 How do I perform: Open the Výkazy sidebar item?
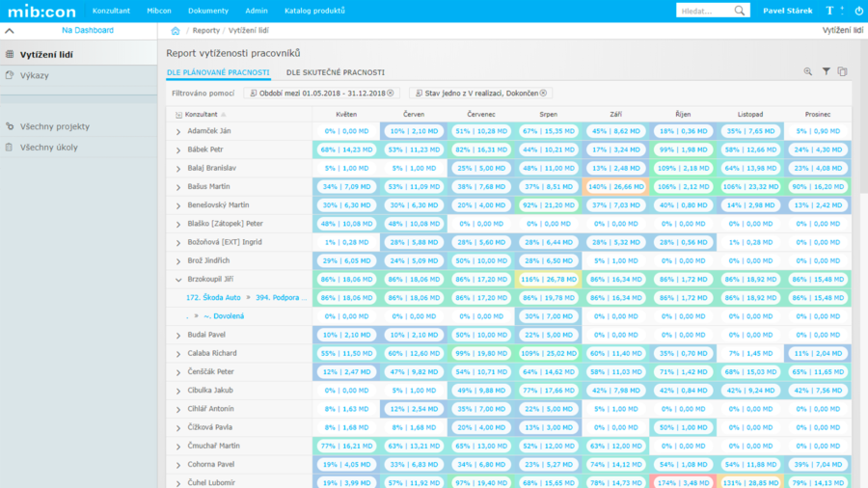coord(35,75)
